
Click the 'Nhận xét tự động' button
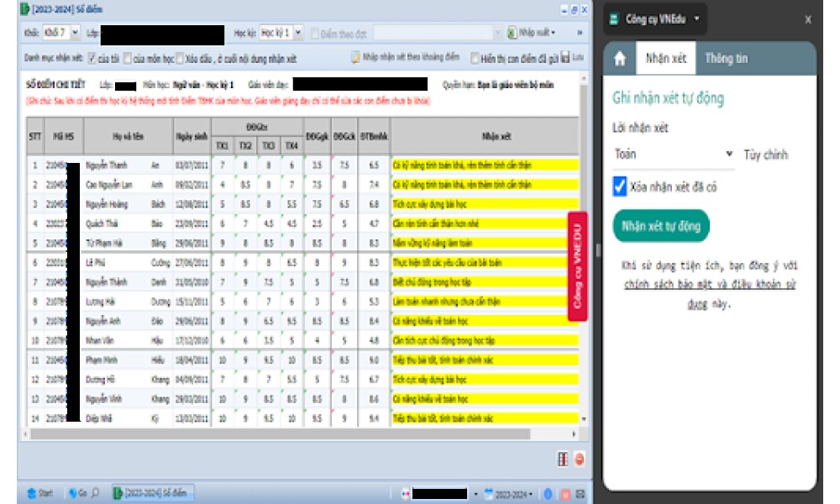pos(661,226)
